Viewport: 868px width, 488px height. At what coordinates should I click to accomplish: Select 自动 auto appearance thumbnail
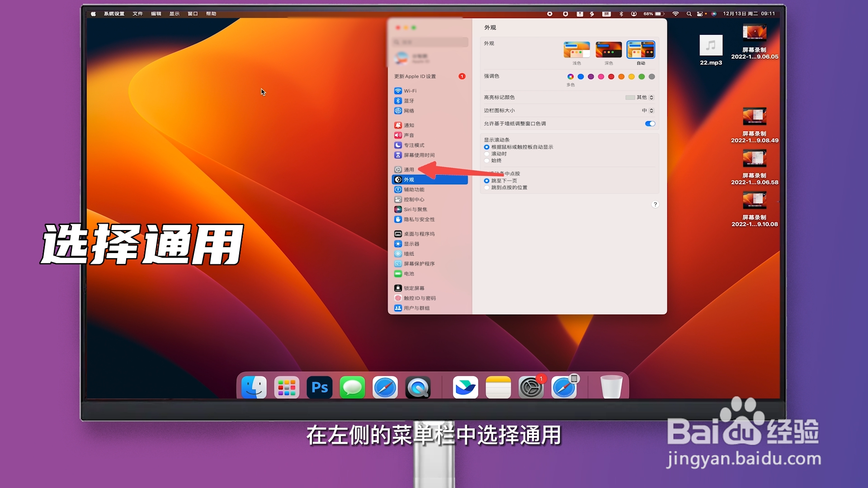[x=641, y=50]
